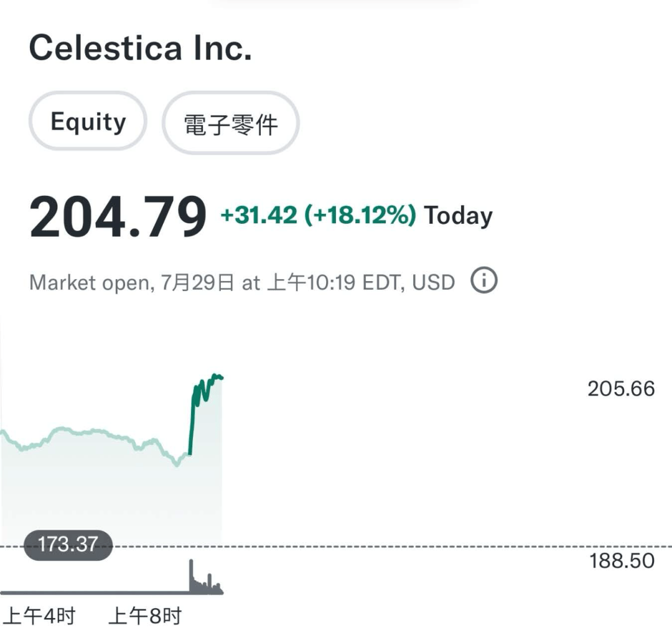Tap the Celestica Inc. title
672x638 pixels.
tap(140, 47)
